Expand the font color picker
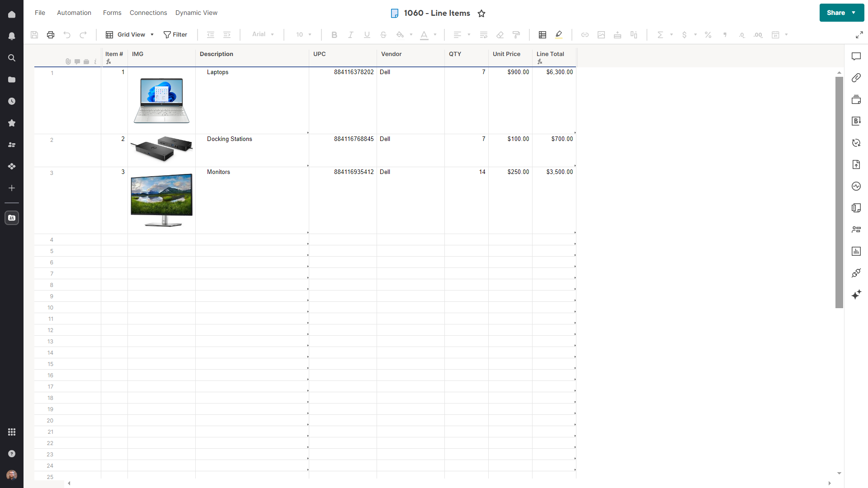Viewport: 868px width, 488px height. pos(435,35)
